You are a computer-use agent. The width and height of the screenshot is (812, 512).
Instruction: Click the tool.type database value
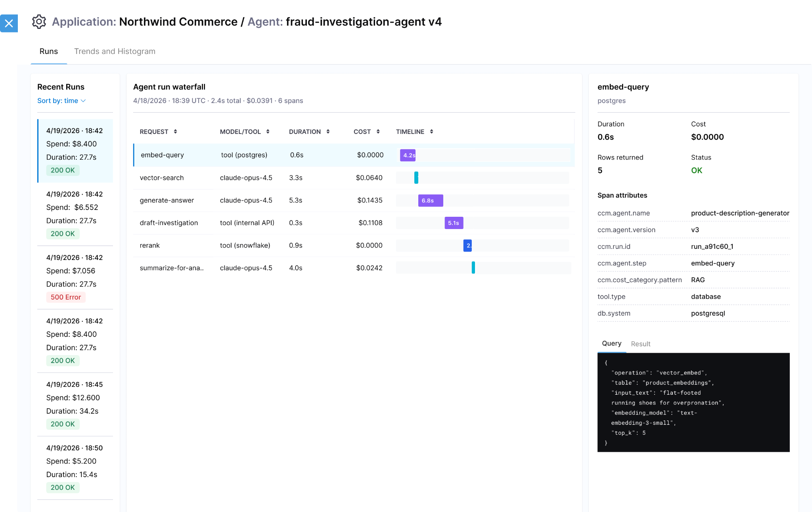click(706, 296)
